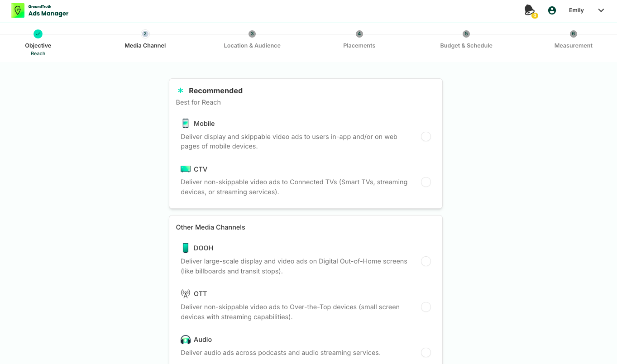Click the DOOH screen icon
This screenshot has width=617, height=364.
tap(186, 248)
